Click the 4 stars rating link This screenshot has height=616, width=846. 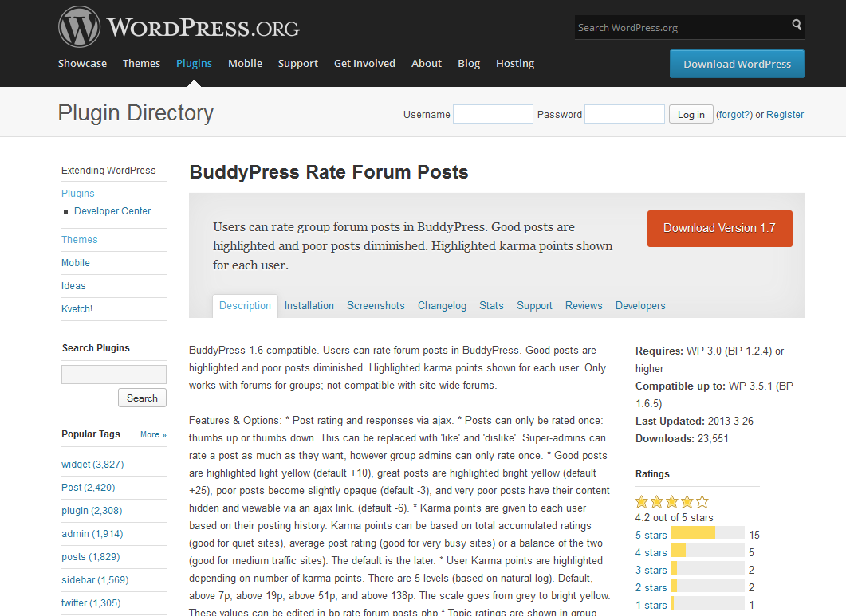point(651,552)
